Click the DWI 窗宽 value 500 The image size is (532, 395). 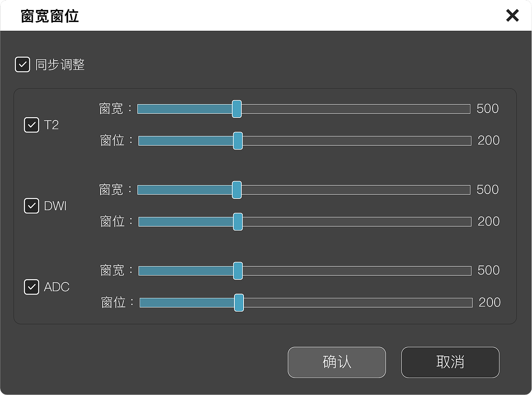pos(488,190)
